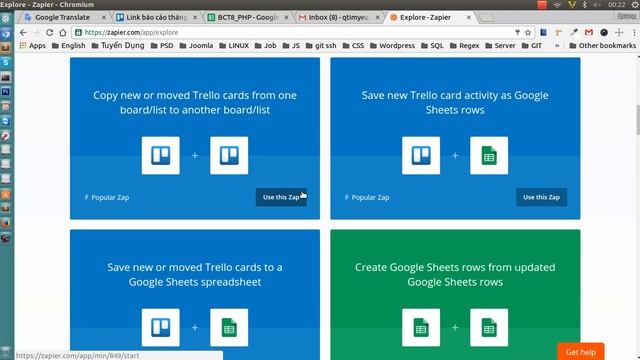640x360 pixels.
Task: Bookmark this page with the star icon
Action: click(528, 32)
